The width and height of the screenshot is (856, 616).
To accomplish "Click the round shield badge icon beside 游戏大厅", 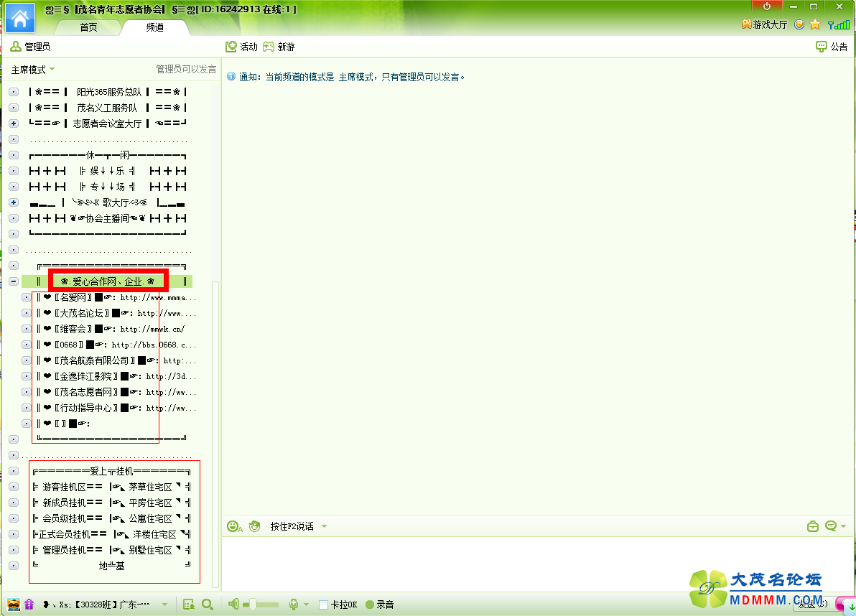I will coord(799,24).
